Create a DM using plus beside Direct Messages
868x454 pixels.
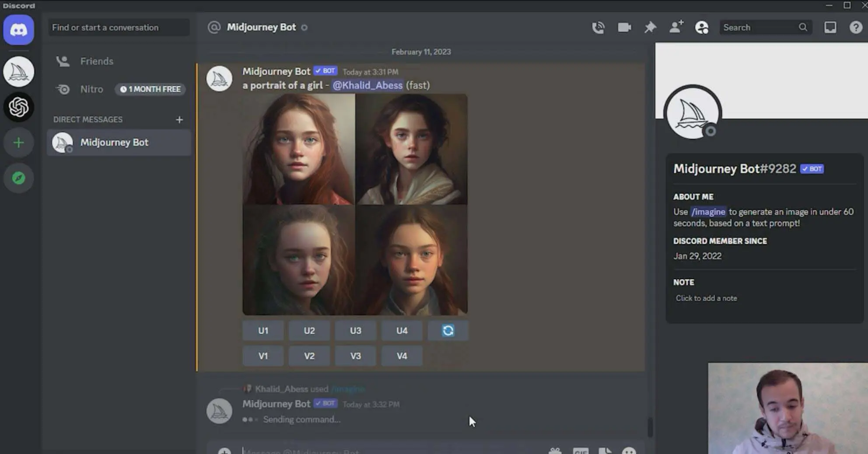(179, 119)
